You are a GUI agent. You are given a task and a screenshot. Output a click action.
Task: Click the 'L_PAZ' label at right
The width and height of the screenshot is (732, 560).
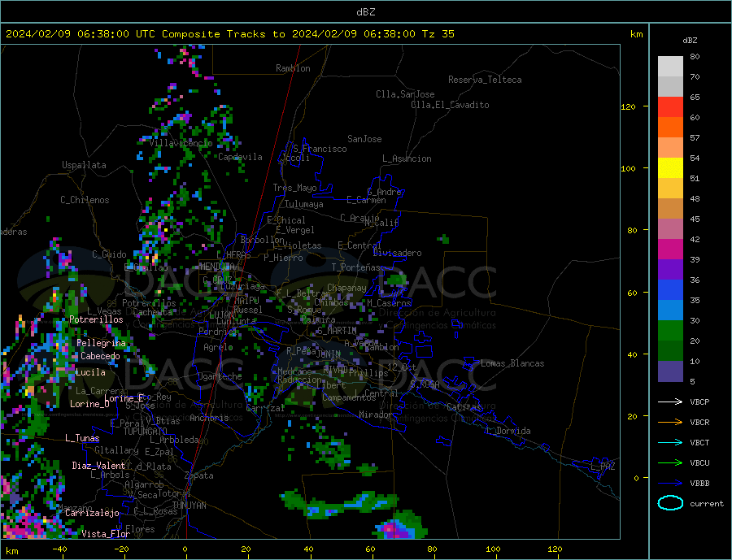point(603,467)
